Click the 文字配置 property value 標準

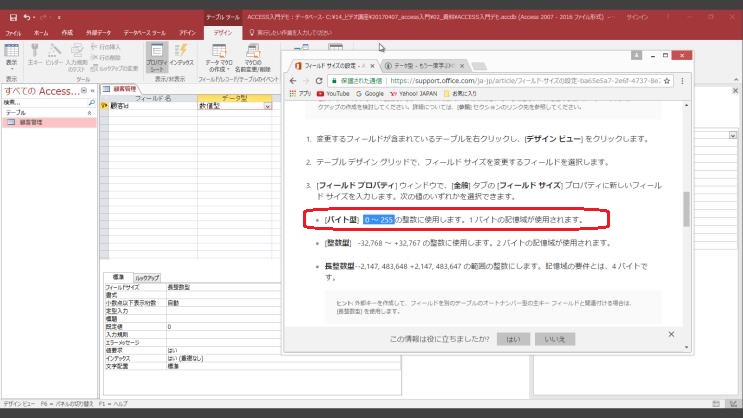pyautogui.click(x=283, y=366)
